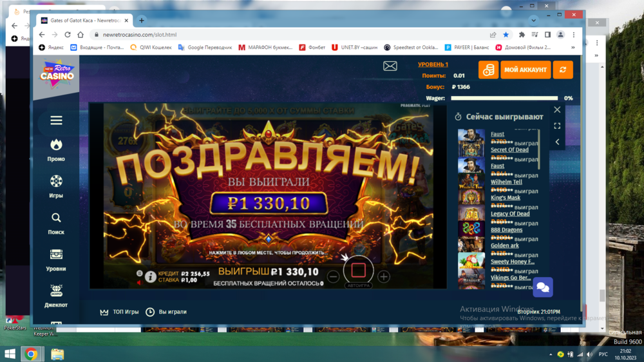This screenshot has width=644, height=362.
Task: Open the Джекпот sidebar icon
Action: 56,291
